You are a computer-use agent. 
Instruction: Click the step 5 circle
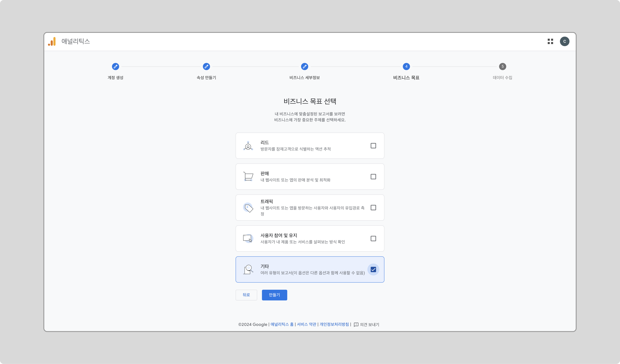tap(503, 66)
